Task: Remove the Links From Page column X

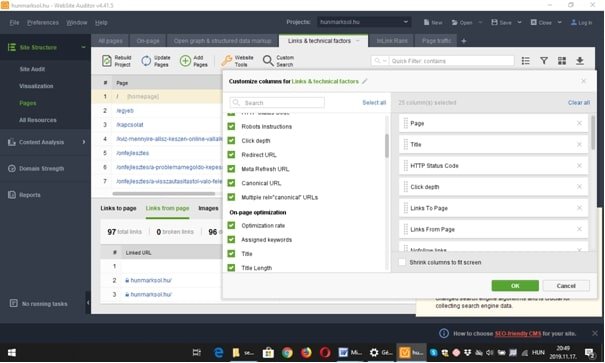Action: (579, 229)
